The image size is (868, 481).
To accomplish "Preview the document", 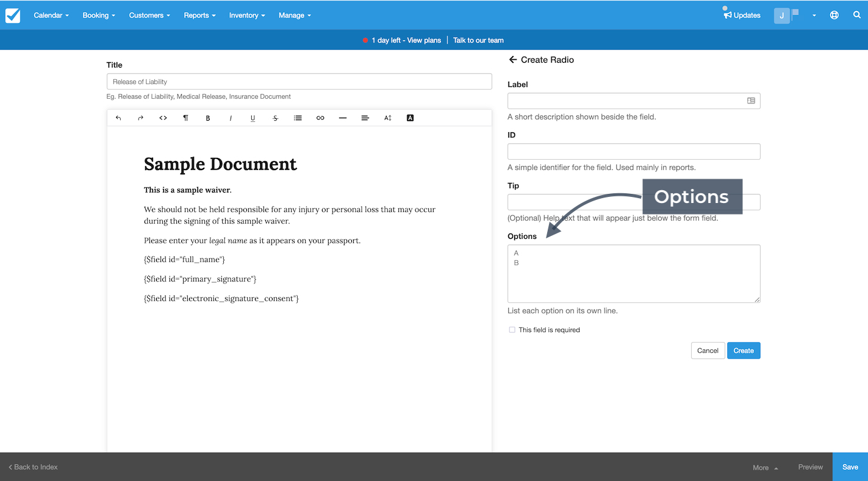I will pyautogui.click(x=810, y=467).
